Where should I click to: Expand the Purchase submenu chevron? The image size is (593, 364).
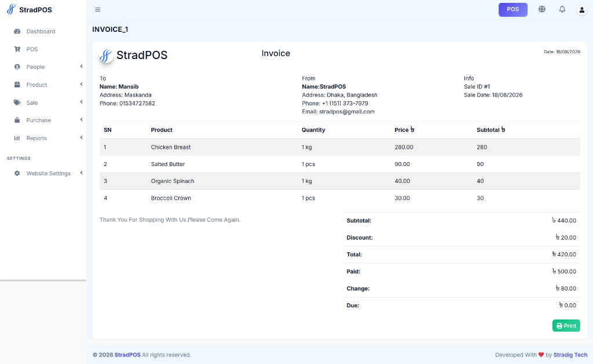click(81, 120)
